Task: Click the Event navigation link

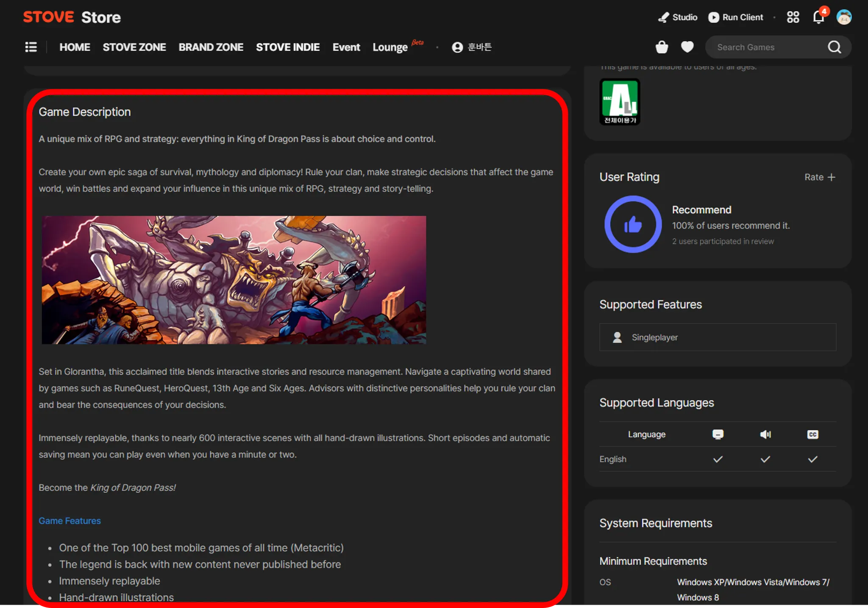Action: pos(346,47)
